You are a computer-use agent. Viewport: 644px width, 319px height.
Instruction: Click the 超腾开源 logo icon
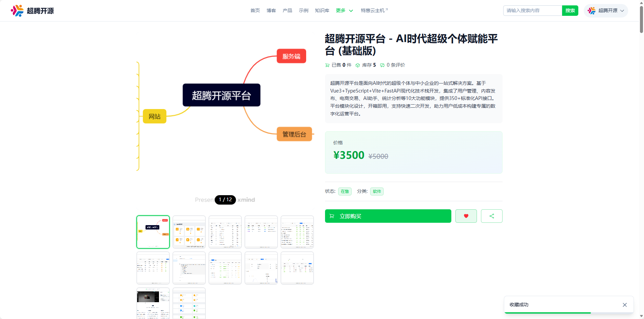point(17,10)
